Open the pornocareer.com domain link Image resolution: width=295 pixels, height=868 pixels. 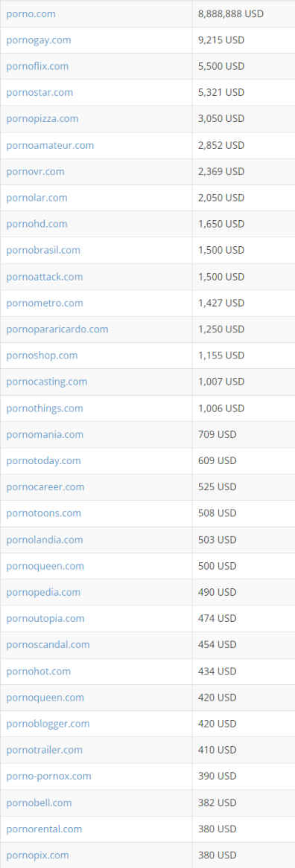click(45, 487)
